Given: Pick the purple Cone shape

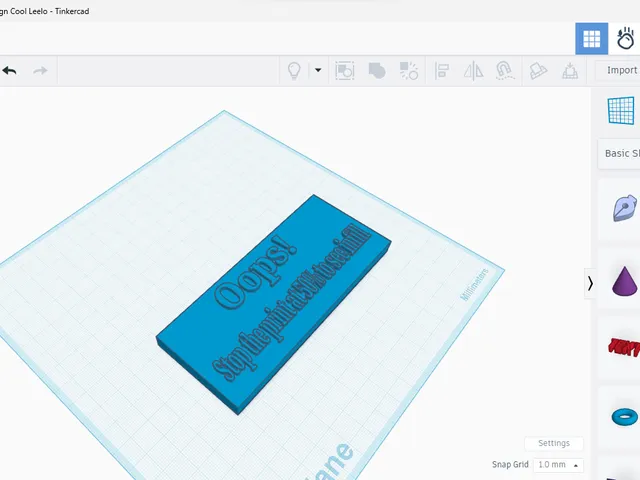Looking at the screenshot, I should pos(624,281).
